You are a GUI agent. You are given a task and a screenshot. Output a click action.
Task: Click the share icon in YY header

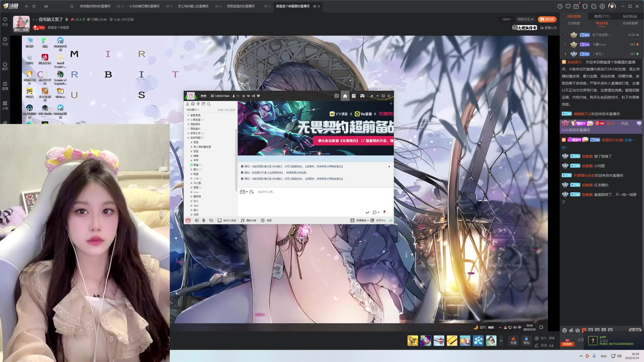pos(253,96)
